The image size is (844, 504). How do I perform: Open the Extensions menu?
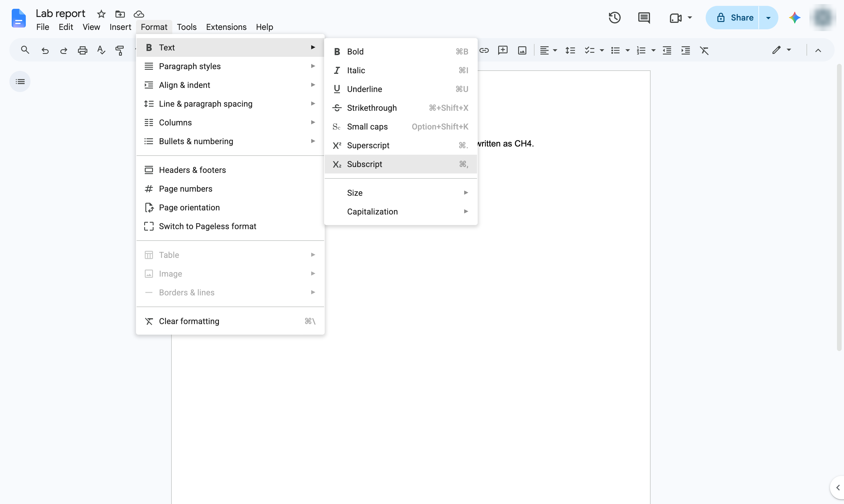click(226, 27)
